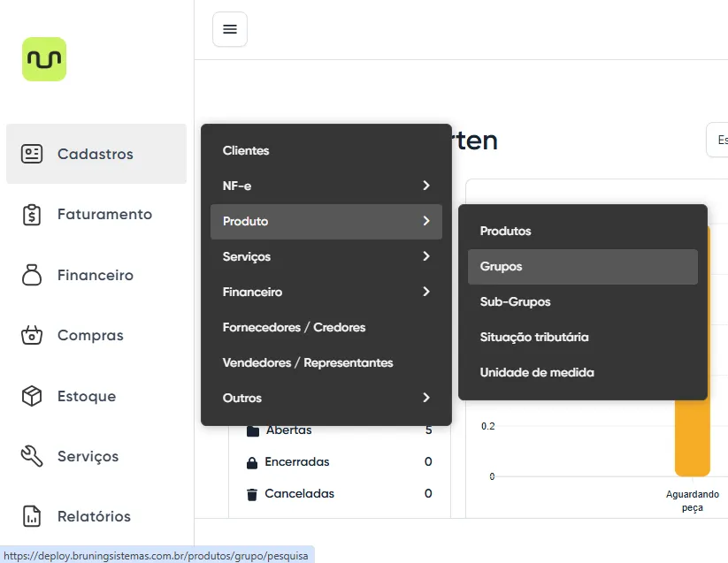Open Serviços wrench icon in sidebar
Image resolution: width=728 pixels, height=563 pixels.
click(32, 456)
